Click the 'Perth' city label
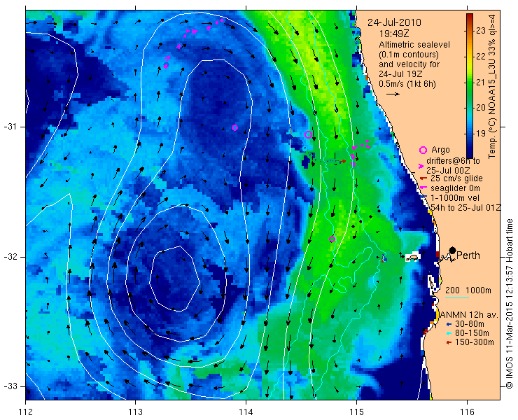 click(x=468, y=255)
